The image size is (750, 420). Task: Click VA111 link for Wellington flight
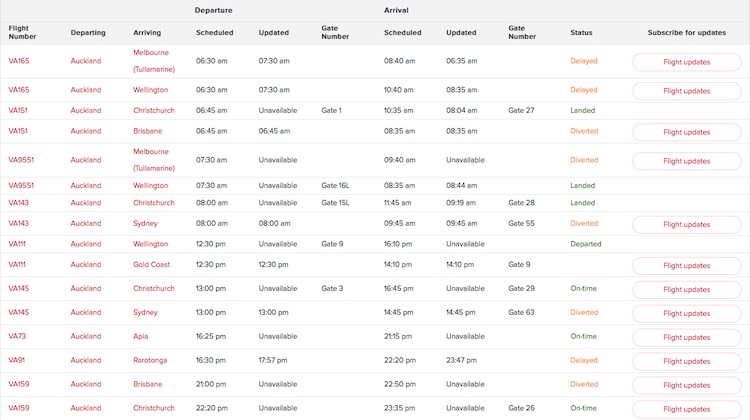pyautogui.click(x=17, y=243)
